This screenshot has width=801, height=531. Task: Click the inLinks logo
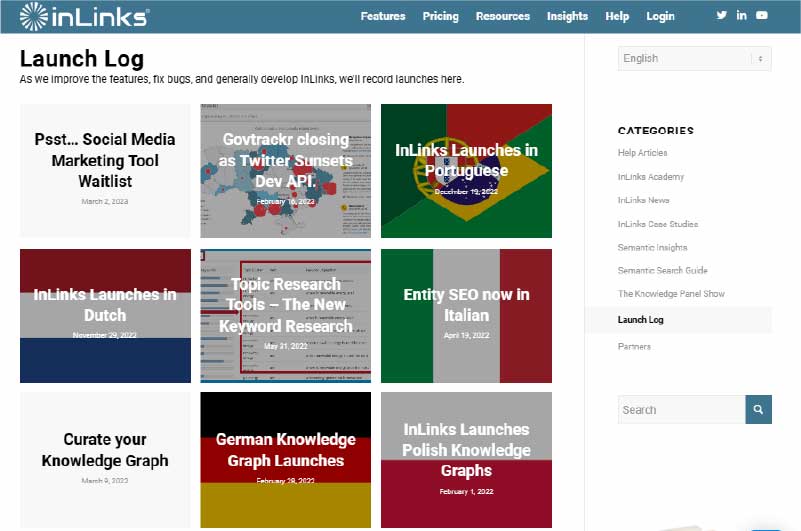tap(84, 16)
